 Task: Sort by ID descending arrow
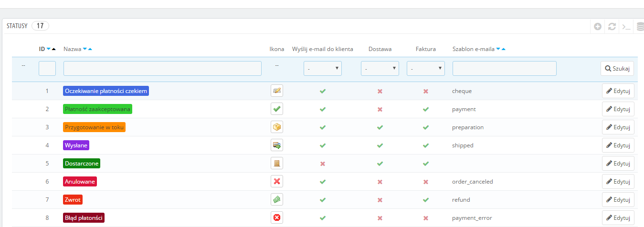pos(49,49)
